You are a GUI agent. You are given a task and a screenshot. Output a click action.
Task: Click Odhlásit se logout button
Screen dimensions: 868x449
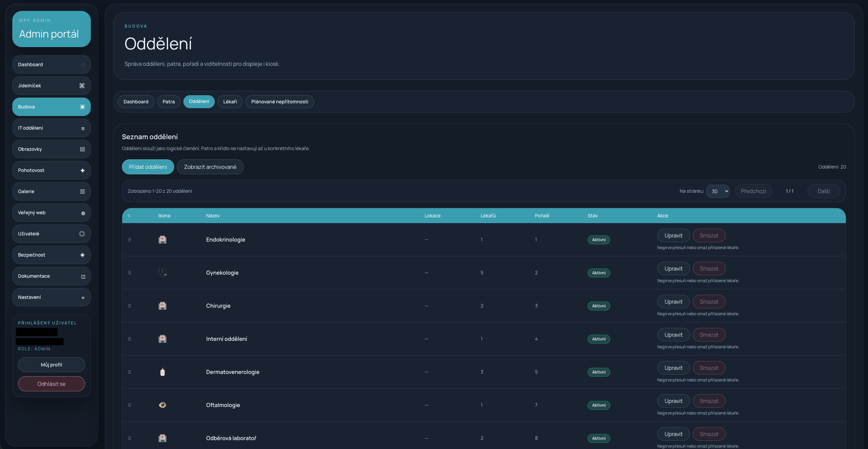[x=52, y=384]
